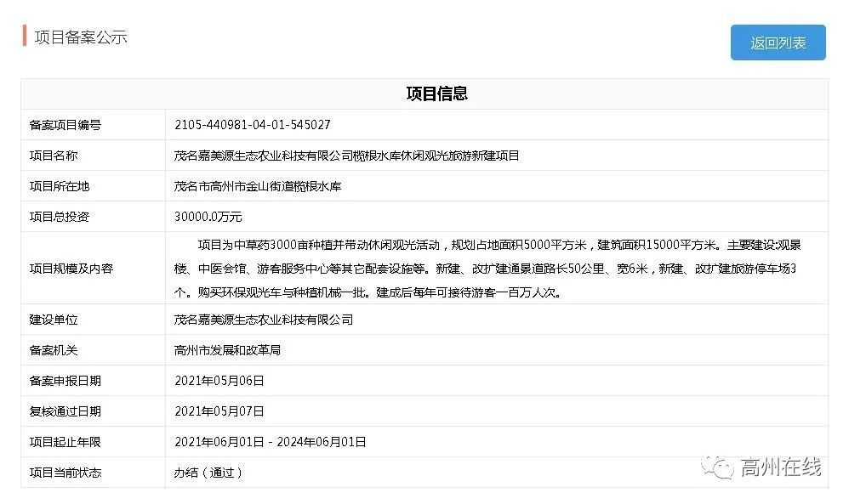Select date 2021年05月07日
Viewport: 849px width, 504px height.
219,411
